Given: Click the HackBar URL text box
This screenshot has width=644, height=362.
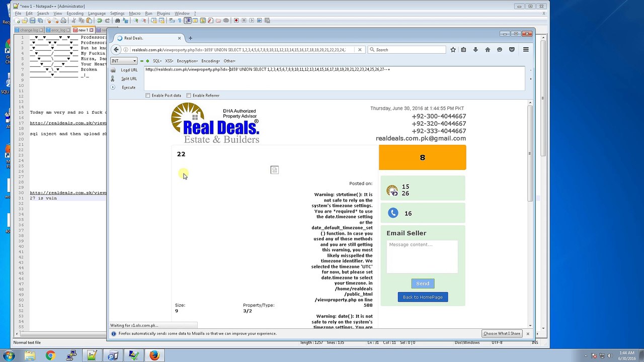Looking at the screenshot, I should click(334, 78).
